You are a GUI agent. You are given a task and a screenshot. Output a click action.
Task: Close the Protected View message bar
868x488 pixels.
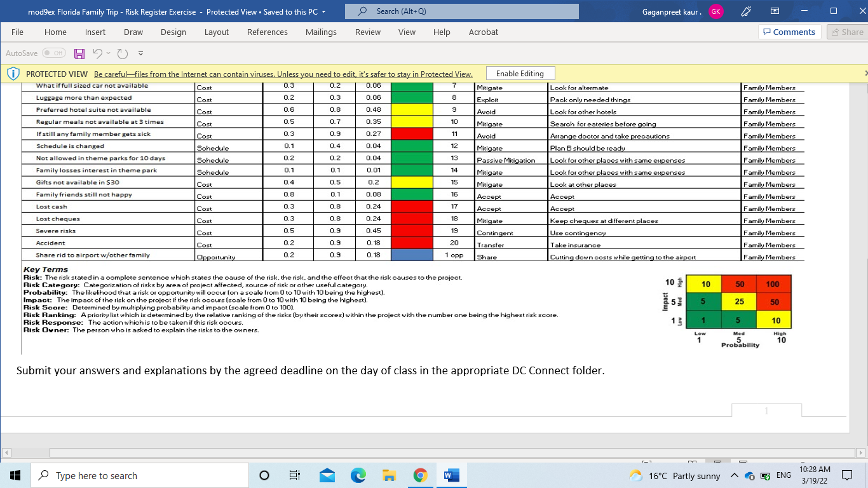[x=865, y=74]
